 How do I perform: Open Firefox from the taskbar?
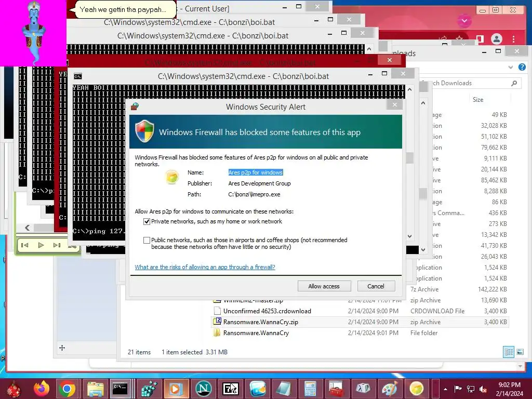coord(42,389)
